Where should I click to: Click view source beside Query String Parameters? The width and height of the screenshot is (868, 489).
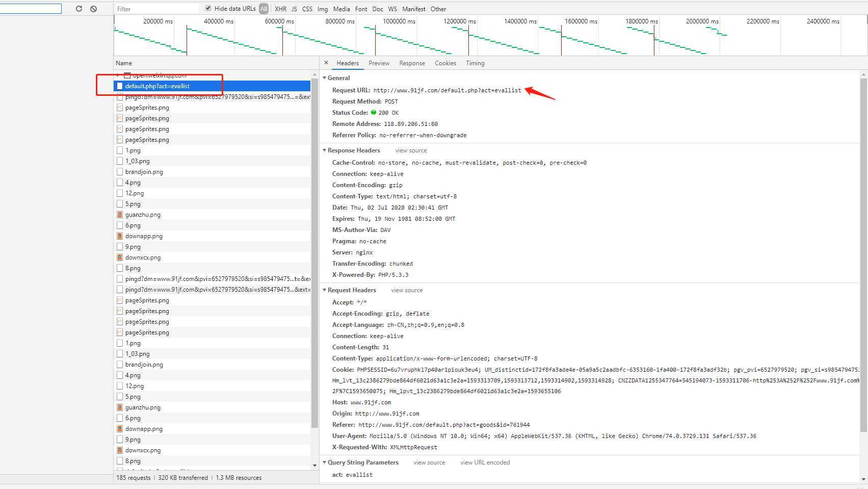pos(429,462)
